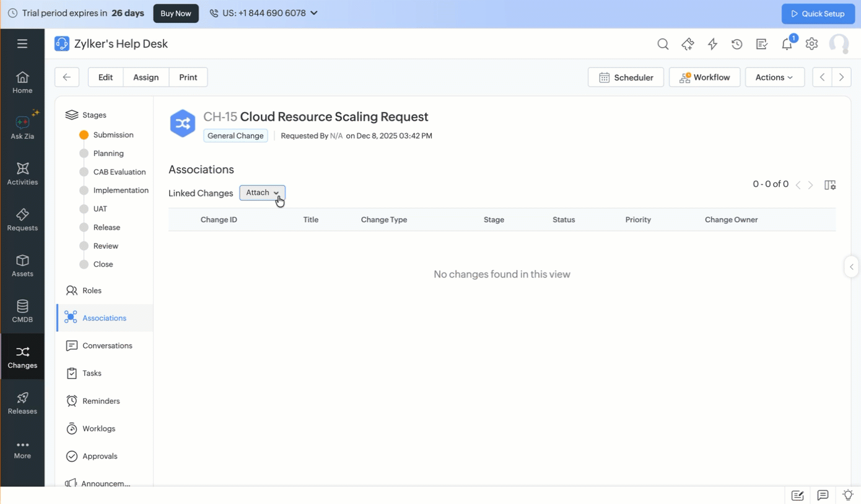Screen dimensions: 861x504
Task: Expand the US phone number dropdown
Action: (x=264, y=13)
